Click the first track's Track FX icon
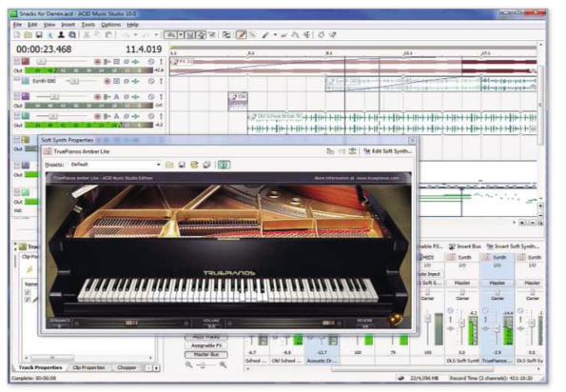 tap(136, 62)
